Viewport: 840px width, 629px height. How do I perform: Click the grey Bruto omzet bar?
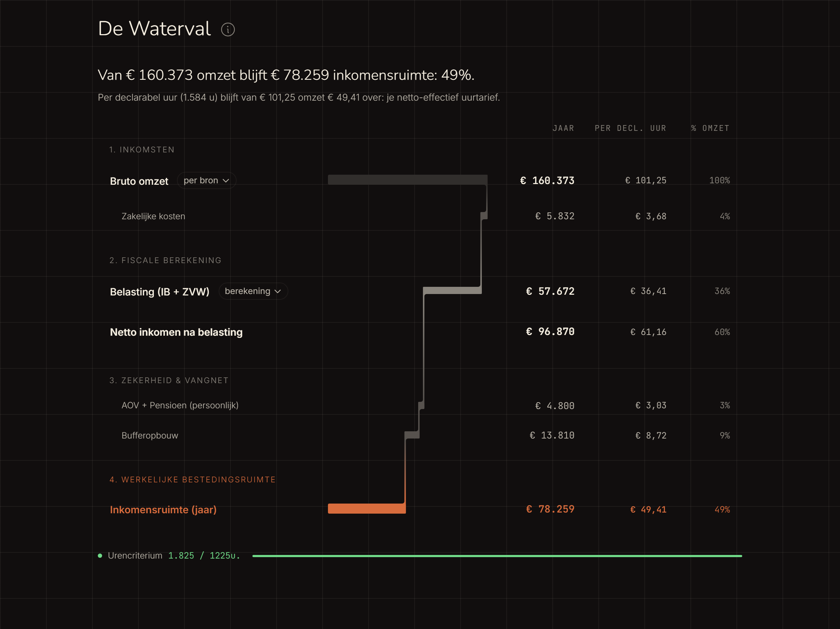tap(407, 180)
